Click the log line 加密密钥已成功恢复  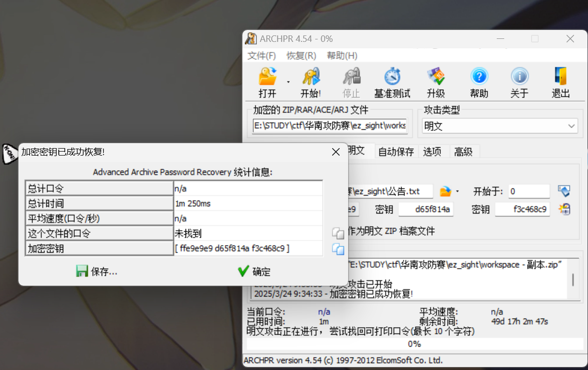pyautogui.click(x=333, y=294)
